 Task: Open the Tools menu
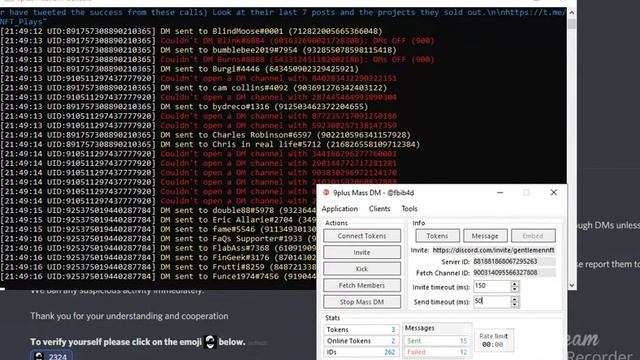coord(409,209)
